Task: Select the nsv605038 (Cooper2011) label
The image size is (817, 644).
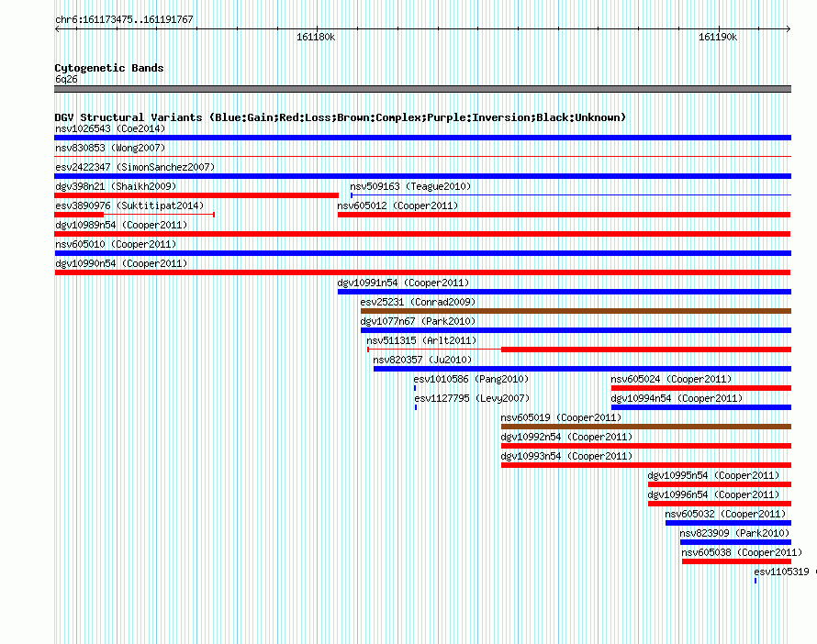Action: click(742, 552)
